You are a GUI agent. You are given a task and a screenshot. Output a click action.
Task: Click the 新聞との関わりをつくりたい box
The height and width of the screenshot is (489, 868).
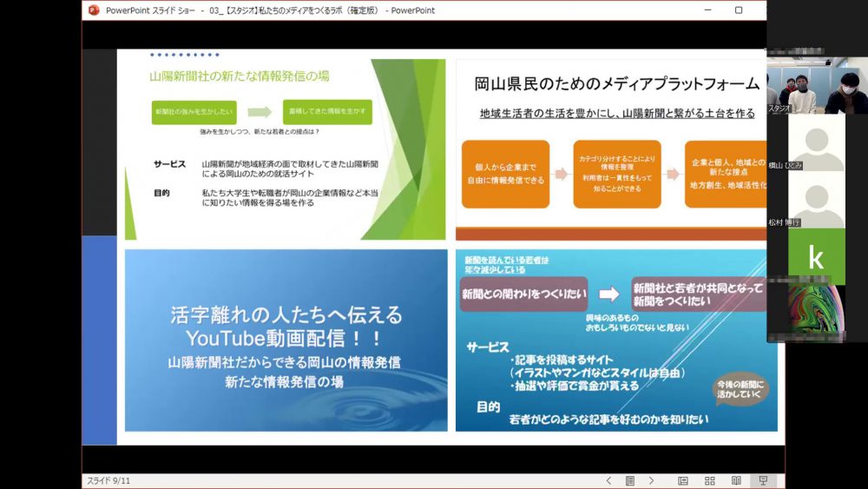click(x=523, y=294)
